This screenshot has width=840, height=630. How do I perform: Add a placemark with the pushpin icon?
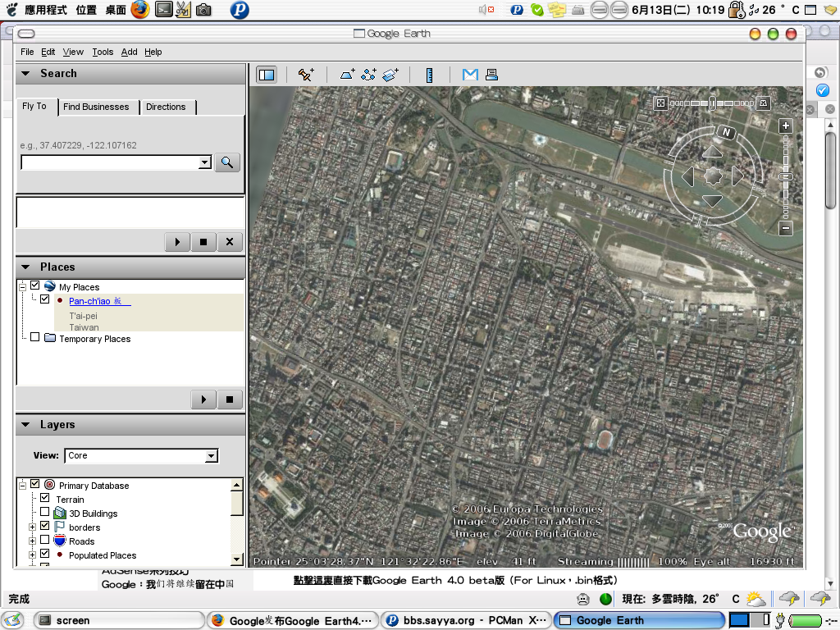pos(306,75)
